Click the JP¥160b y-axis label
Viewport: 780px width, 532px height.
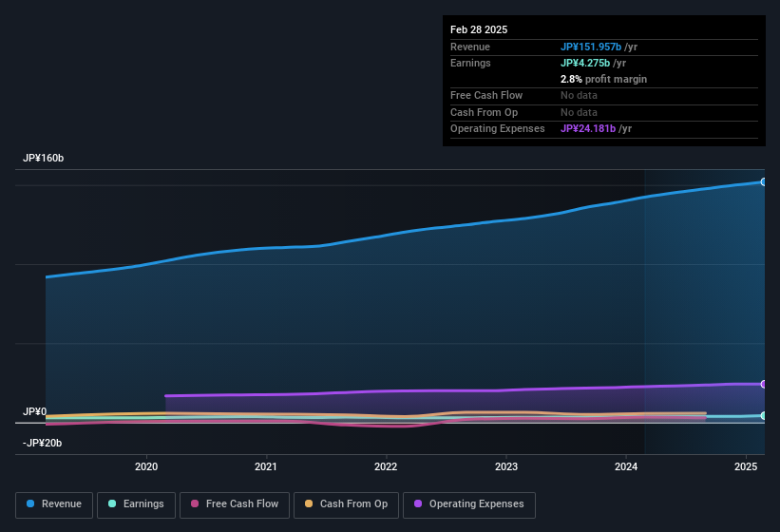[x=44, y=158]
